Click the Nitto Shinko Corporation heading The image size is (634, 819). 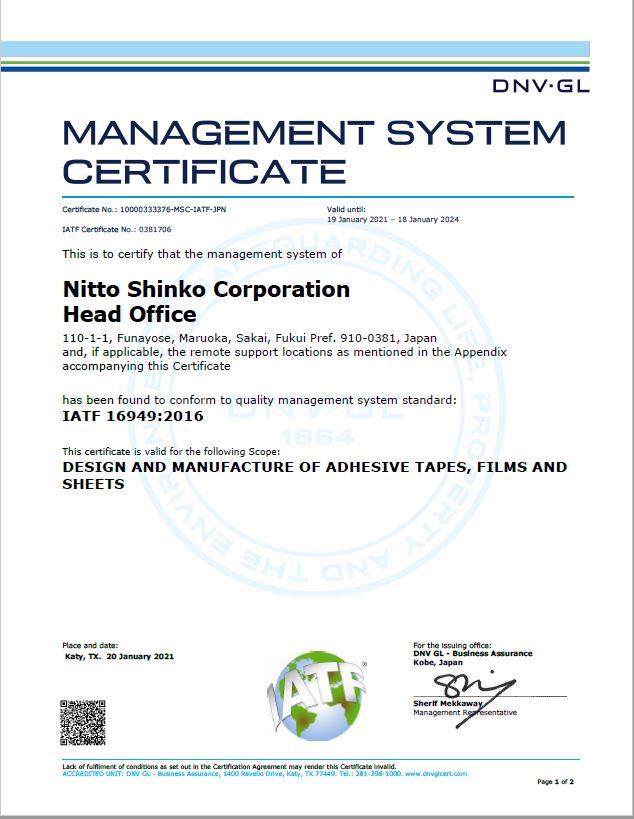tap(206, 289)
